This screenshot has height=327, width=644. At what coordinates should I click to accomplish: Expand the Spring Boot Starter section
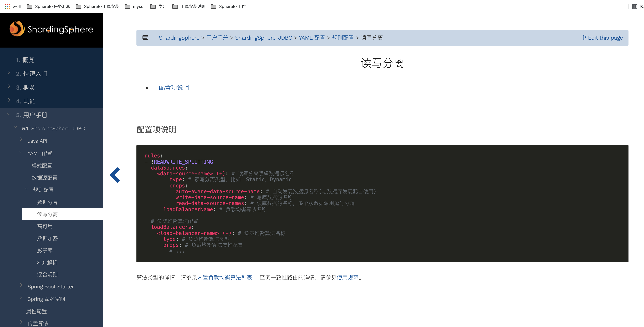21,285
